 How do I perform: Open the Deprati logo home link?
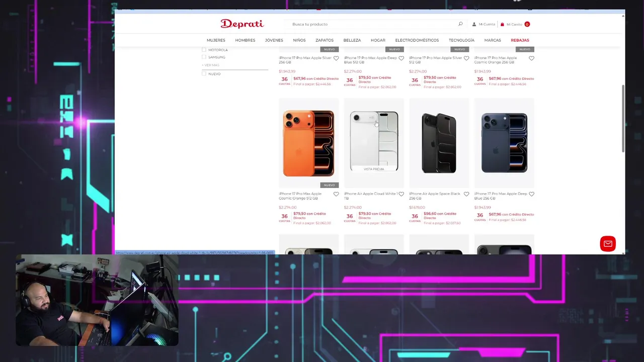pyautogui.click(x=242, y=24)
